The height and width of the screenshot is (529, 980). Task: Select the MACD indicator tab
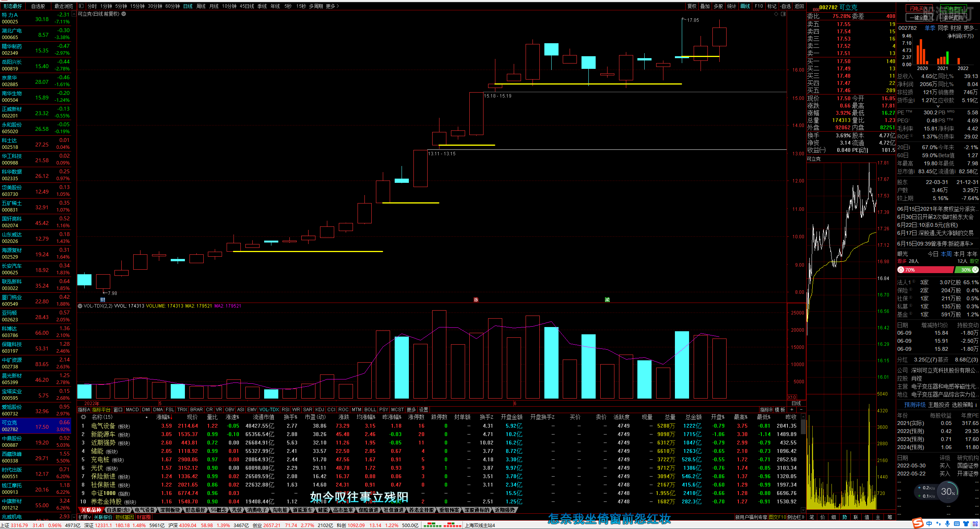tap(132, 409)
